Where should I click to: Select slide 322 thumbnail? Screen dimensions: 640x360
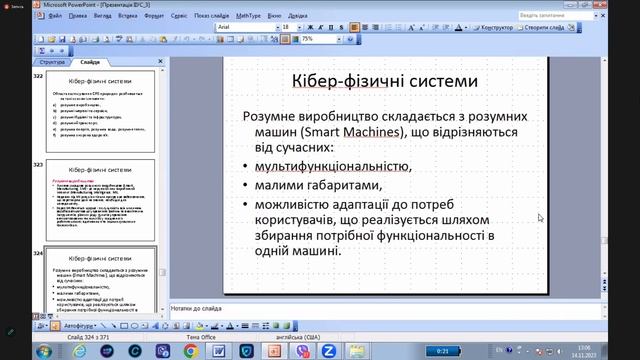tap(100, 111)
